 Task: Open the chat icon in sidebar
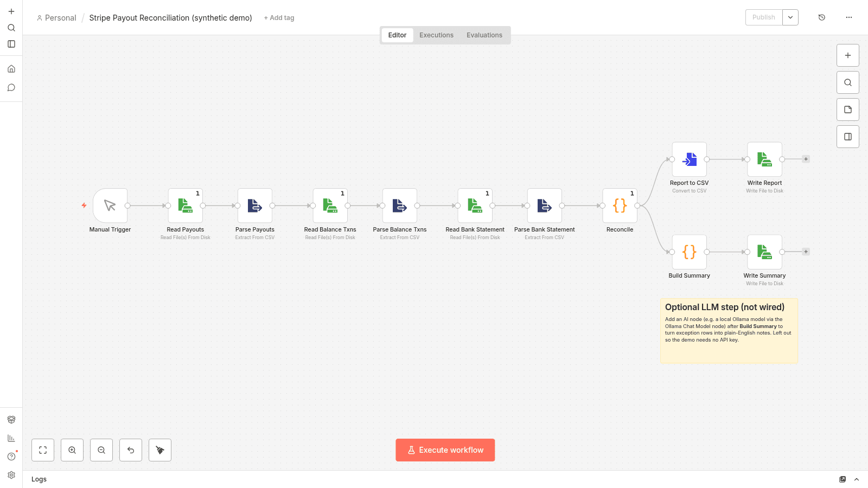click(11, 87)
